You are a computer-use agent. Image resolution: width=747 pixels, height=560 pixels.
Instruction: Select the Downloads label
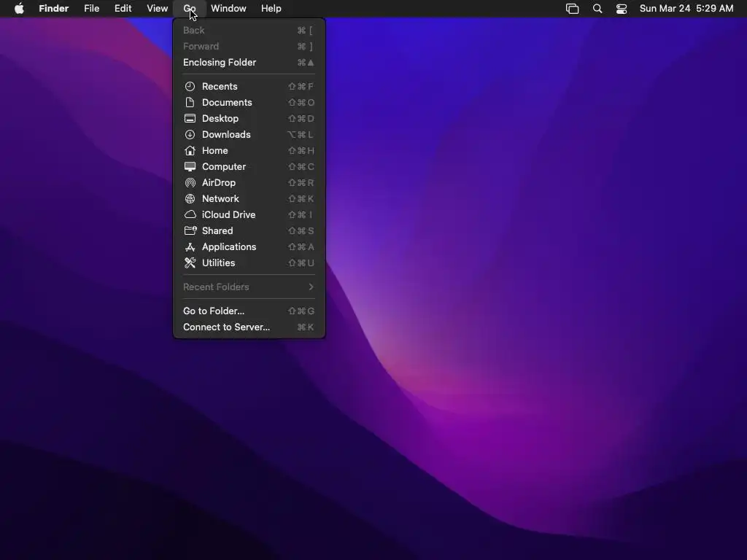(x=226, y=135)
